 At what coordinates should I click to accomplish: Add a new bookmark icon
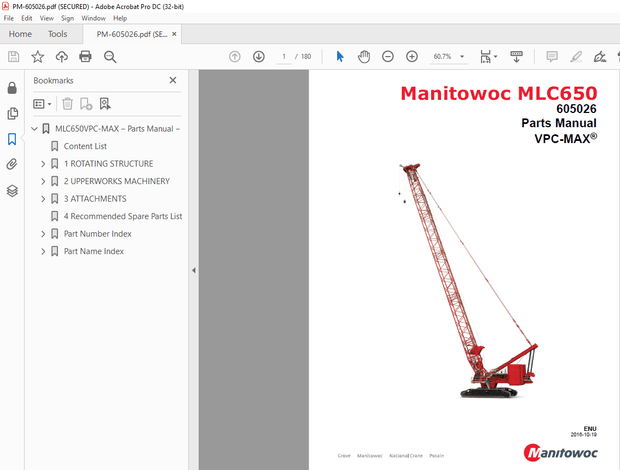pos(86,104)
